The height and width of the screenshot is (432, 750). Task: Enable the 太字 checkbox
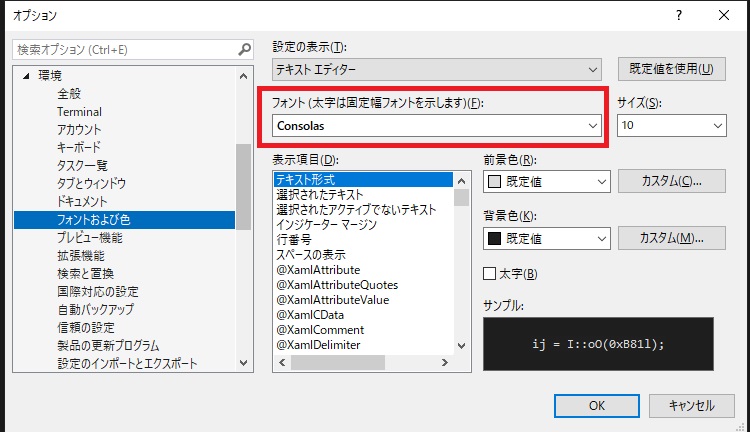pos(490,274)
